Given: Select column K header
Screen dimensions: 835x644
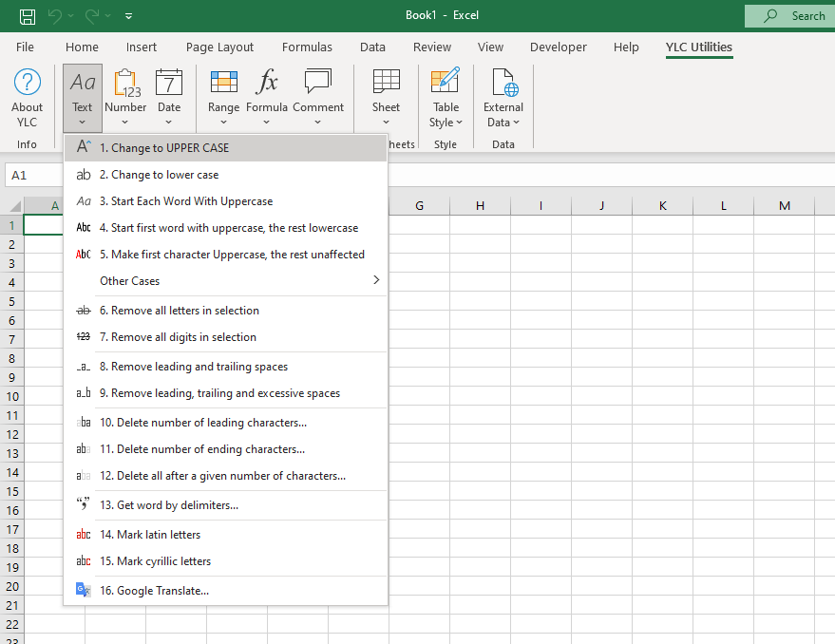Looking at the screenshot, I should click(662, 206).
